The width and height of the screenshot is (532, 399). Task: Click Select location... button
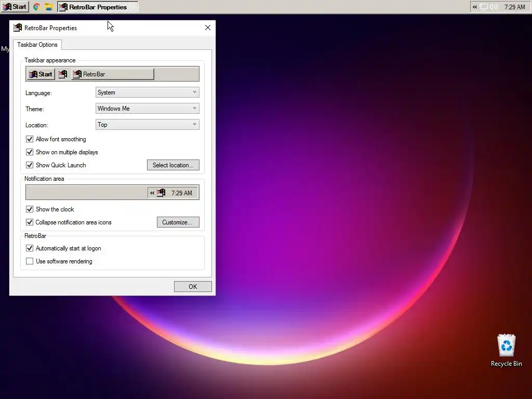pyautogui.click(x=173, y=165)
